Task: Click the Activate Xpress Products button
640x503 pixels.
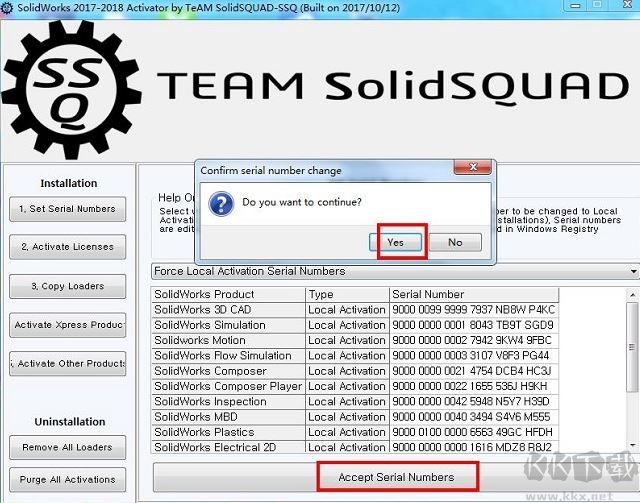Action: tap(67, 325)
